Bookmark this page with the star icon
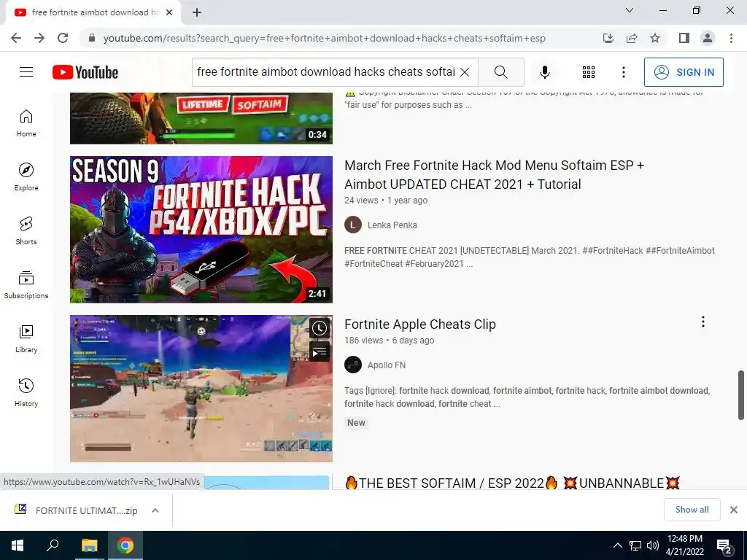The width and height of the screenshot is (747, 560). point(655,38)
